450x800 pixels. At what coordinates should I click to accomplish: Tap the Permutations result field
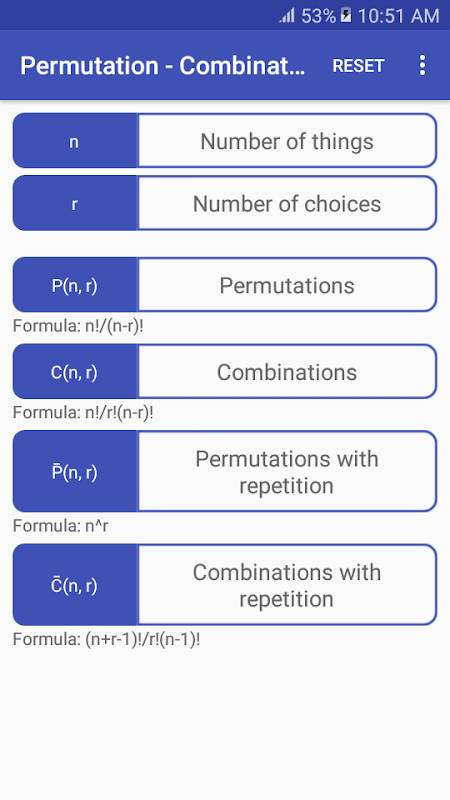point(287,285)
